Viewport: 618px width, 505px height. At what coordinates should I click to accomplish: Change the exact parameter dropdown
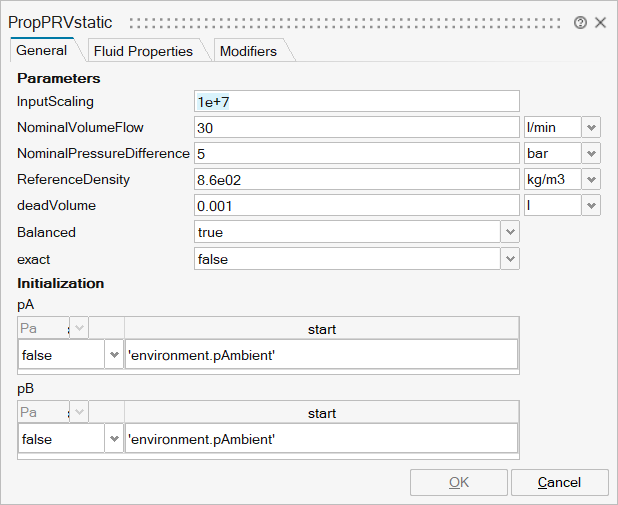tap(510, 258)
